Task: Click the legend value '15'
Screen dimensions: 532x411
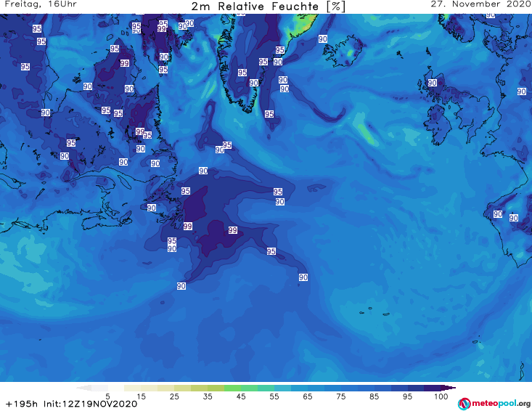Action: coord(141,396)
